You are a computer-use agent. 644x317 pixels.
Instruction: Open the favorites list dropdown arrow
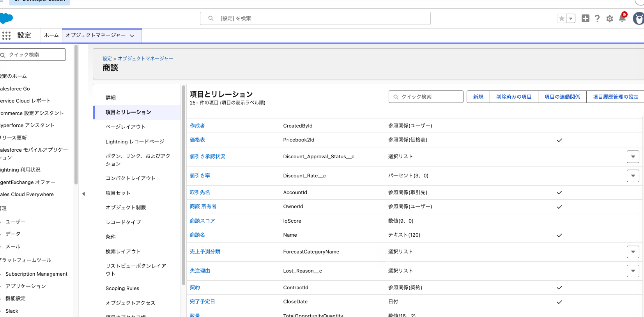pos(571,18)
